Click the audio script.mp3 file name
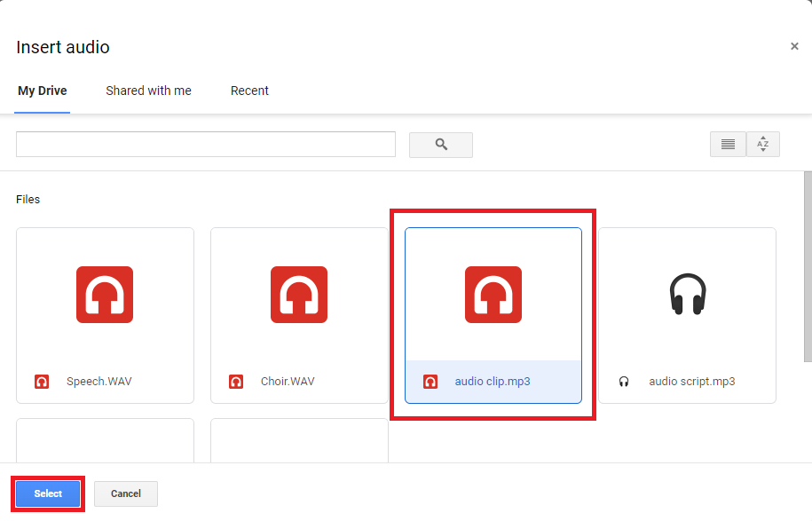Screen dimensions: 812x521 point(692,382)
